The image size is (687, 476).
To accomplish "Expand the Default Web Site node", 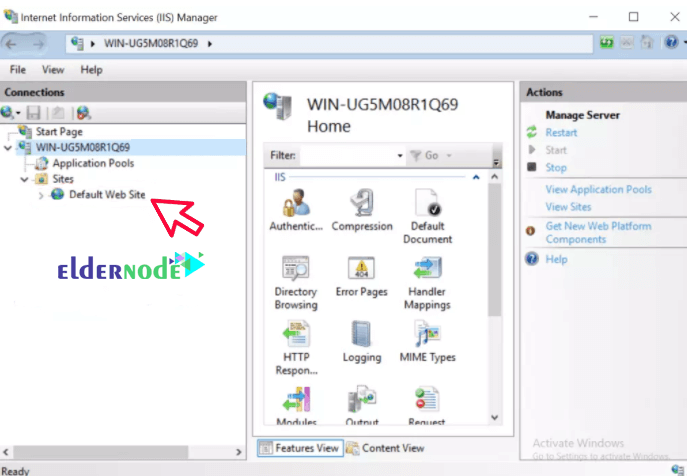I will point(41,195).
